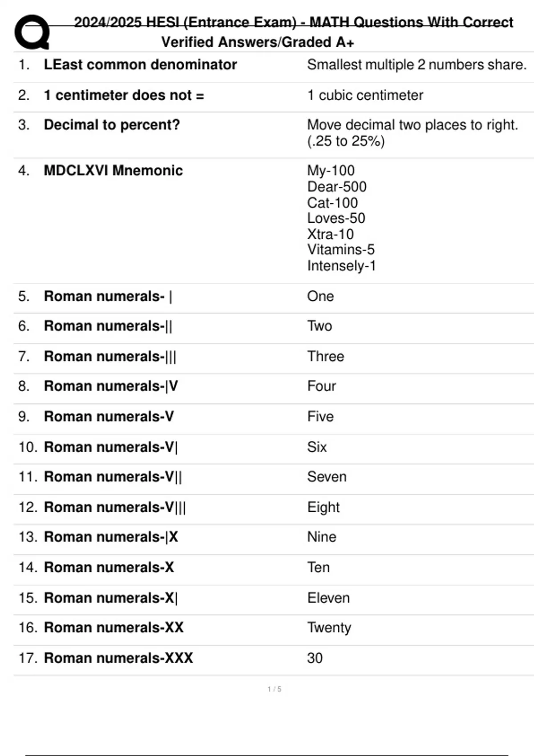Select the 'Roman numerals-X|' term

[x=111, y=598]
